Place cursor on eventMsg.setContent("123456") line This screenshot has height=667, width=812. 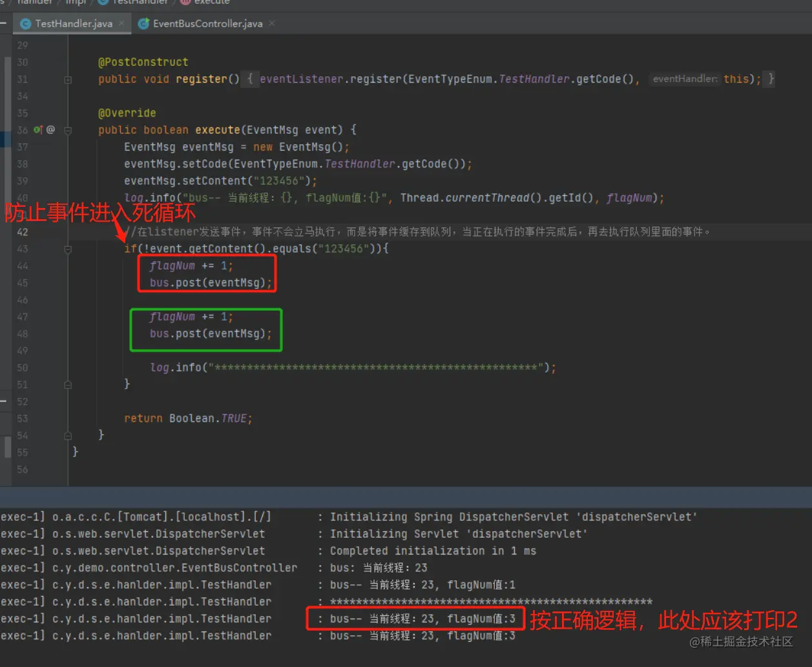point(221,181)
